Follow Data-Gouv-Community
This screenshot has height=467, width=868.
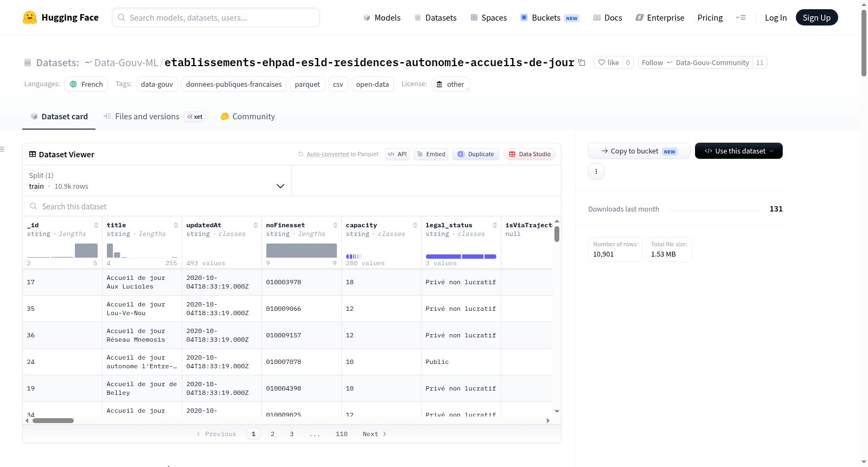point(695,62)
